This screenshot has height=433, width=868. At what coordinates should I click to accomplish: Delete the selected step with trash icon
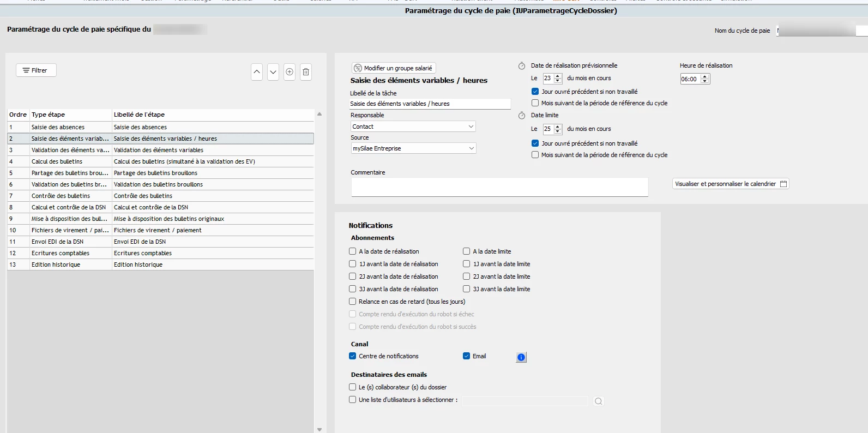pos(306,72)
